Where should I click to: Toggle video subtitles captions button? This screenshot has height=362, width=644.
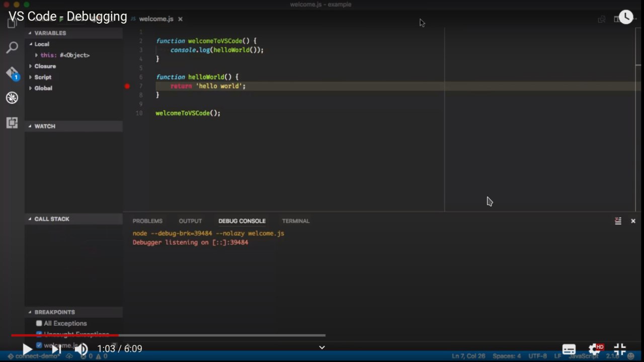coord(569,349)
